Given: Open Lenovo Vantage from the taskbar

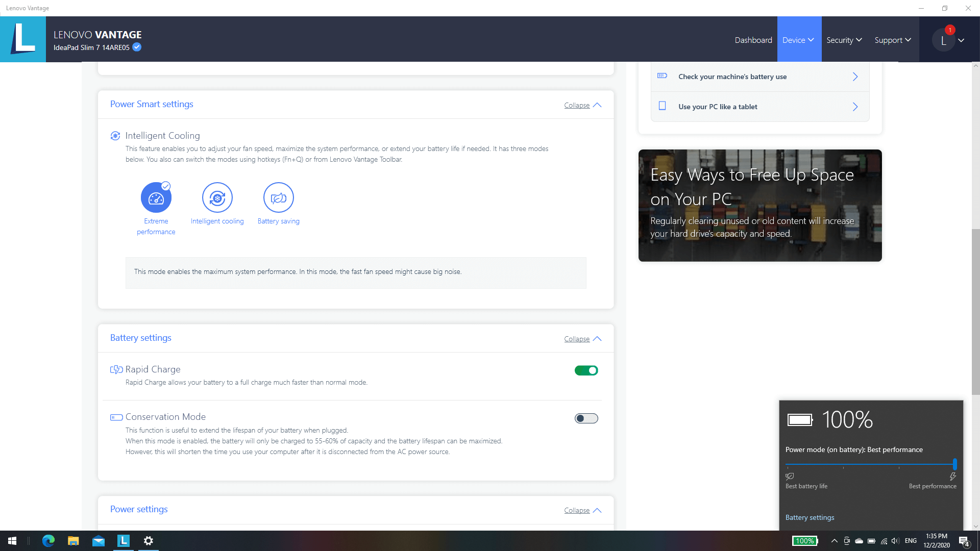Looking at the screenshot, I should (124, 541).
